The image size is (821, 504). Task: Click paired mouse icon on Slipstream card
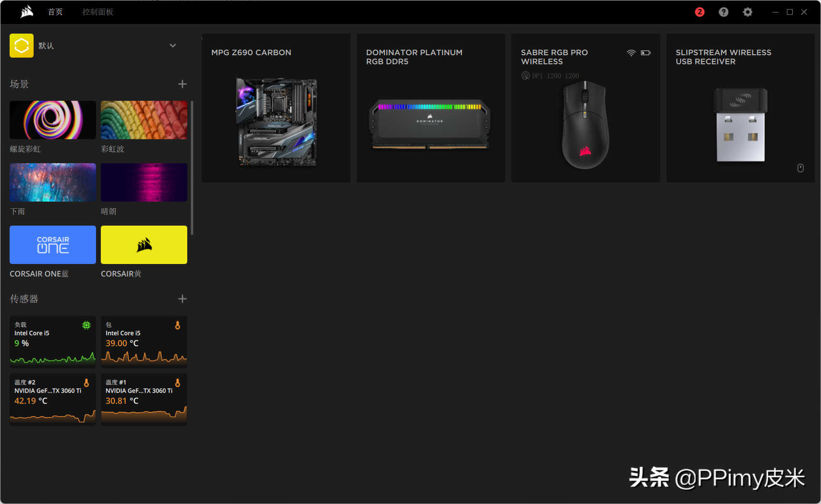pyautogui.click(x=800, y=168)
